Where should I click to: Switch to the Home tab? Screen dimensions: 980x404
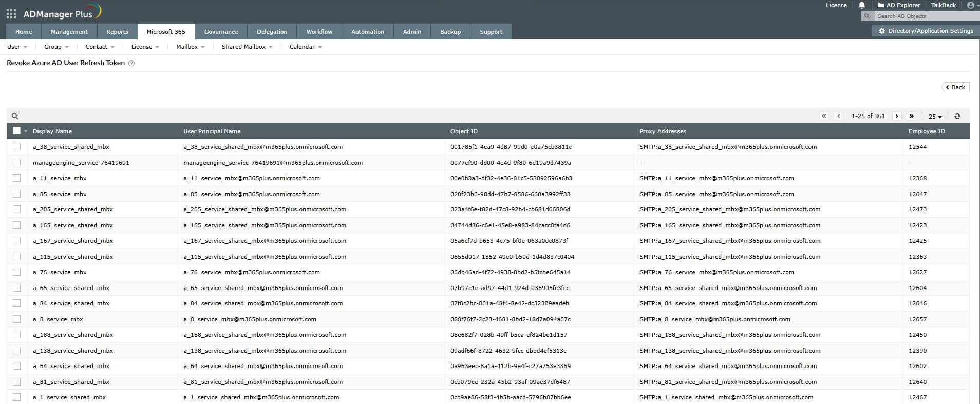coord(24,32)
